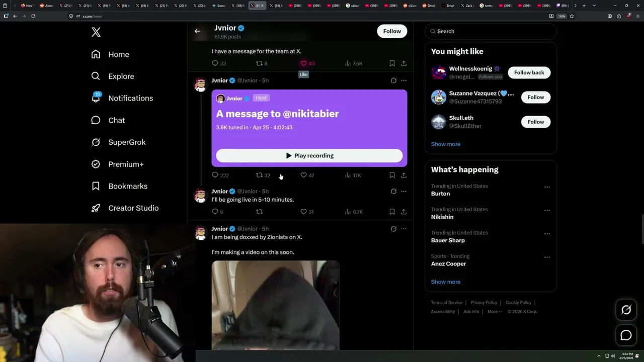The image size is (644, 362).
Task: Reply to the 'message for the team at X' post
Action: [x=215, y=63]
